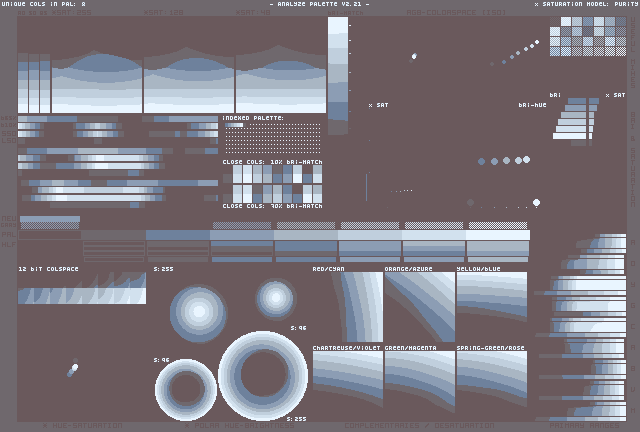640x432 pixels.
Task: Select the Orange/Azure complementary chart
Action: [419, 306]
